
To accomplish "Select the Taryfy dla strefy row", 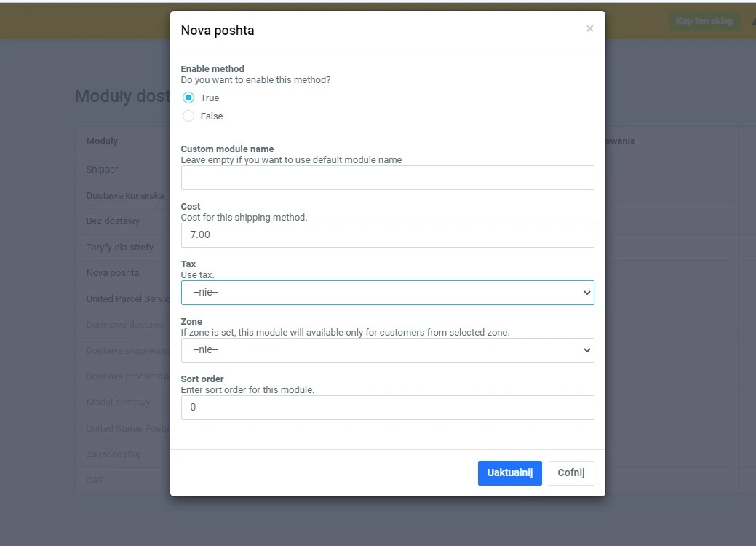I will click(x=120, y=248).
